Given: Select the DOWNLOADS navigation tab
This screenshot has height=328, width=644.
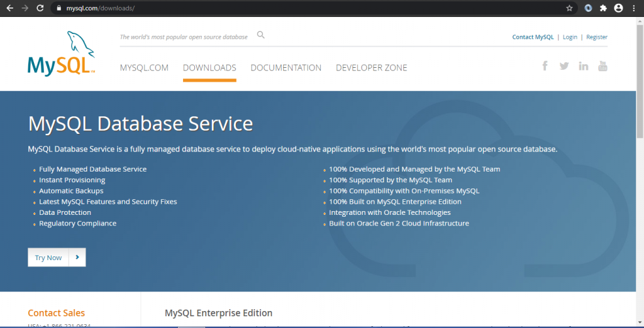Looking at the screenshot, I should pyautogui.click(x=209, y=68).
